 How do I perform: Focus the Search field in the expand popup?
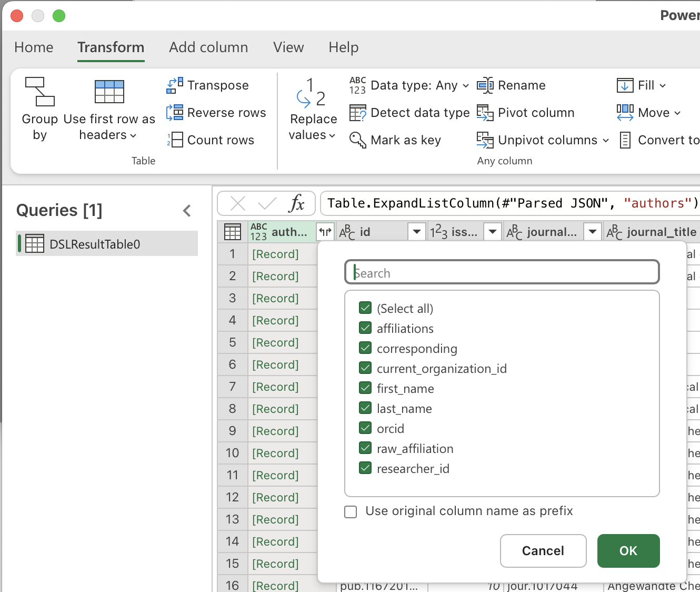(502, 273)
